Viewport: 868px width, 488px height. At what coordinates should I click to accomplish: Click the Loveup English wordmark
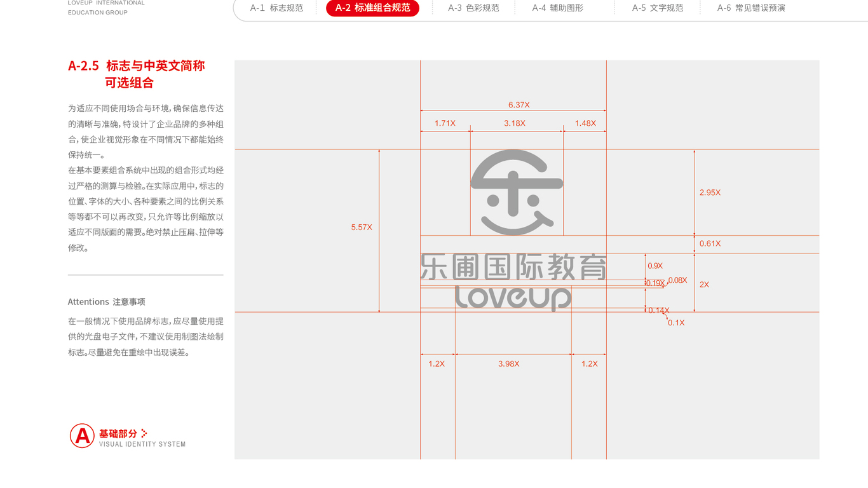513,298
